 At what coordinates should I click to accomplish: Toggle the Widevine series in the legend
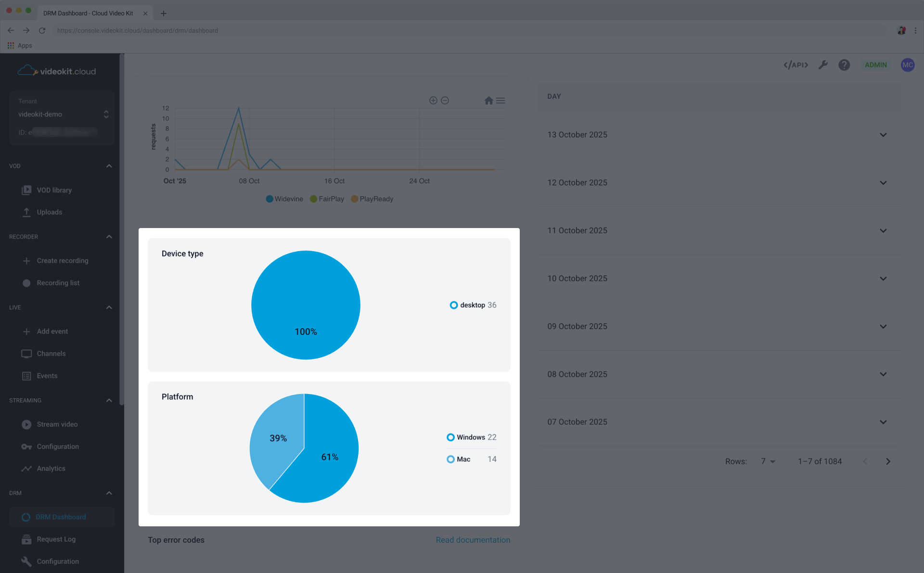point(284,199)
